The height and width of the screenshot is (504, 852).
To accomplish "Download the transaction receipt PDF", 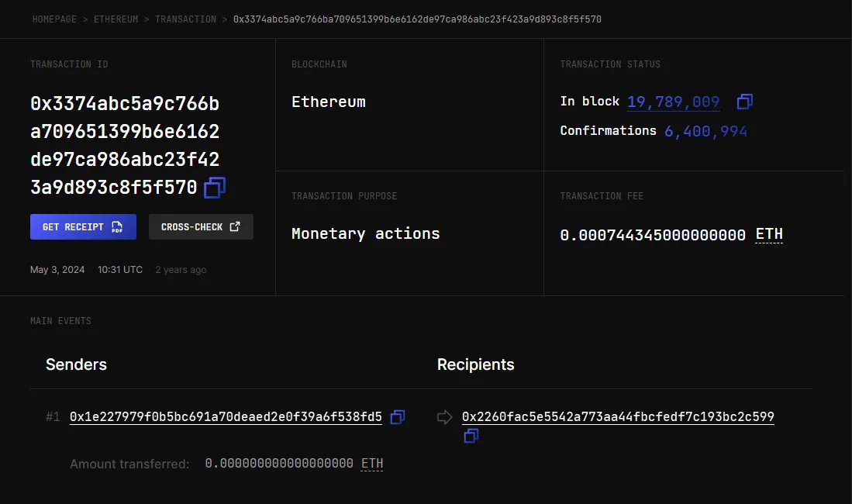I will (83, 226).
